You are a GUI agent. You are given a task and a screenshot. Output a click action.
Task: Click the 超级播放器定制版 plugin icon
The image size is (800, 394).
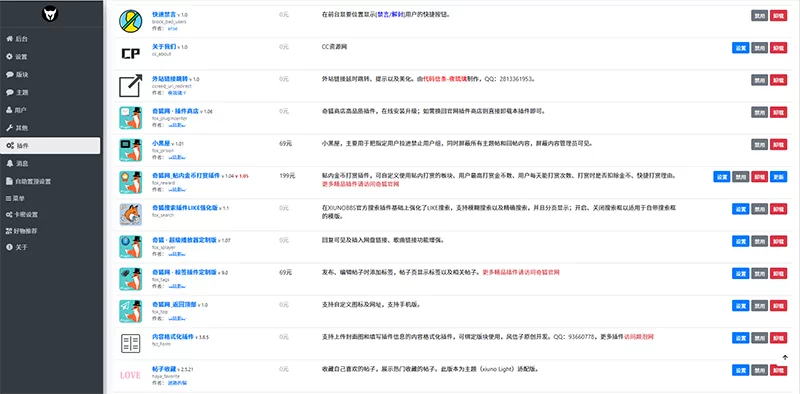coord(131,247)
